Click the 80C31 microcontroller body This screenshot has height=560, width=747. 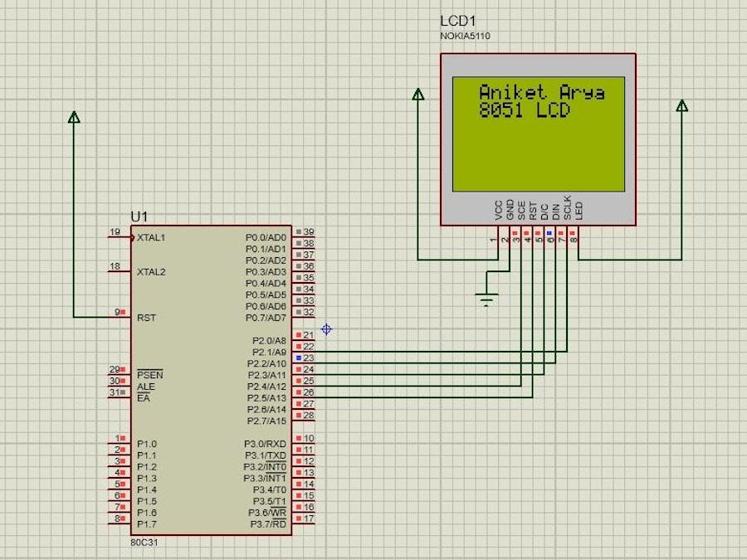(211, 380)
